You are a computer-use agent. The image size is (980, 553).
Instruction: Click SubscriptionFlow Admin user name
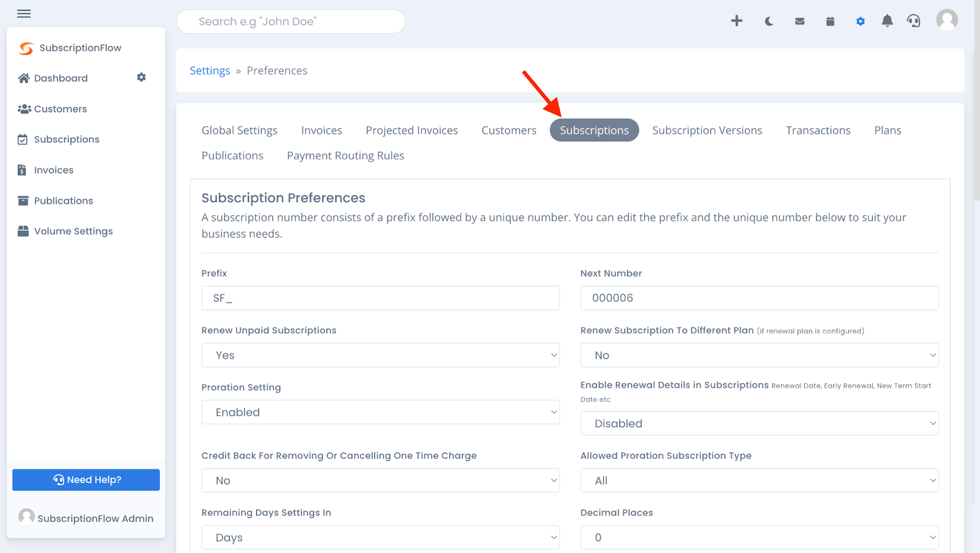[x=96, y=518]
